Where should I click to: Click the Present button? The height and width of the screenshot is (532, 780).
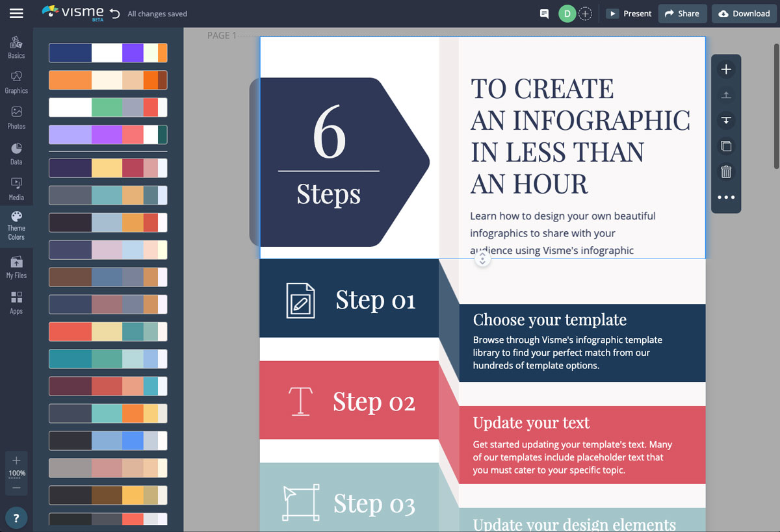(x=629, y=14)
